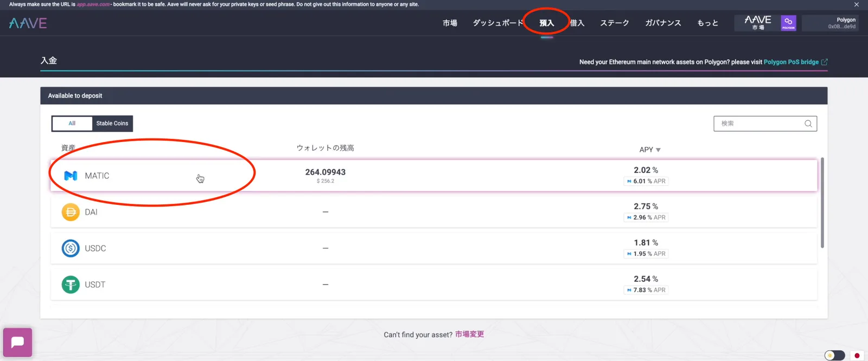Go to ステーク tab
Viewport: 868px width, 361px height.
pyautogui.click(x=615, y=23)
